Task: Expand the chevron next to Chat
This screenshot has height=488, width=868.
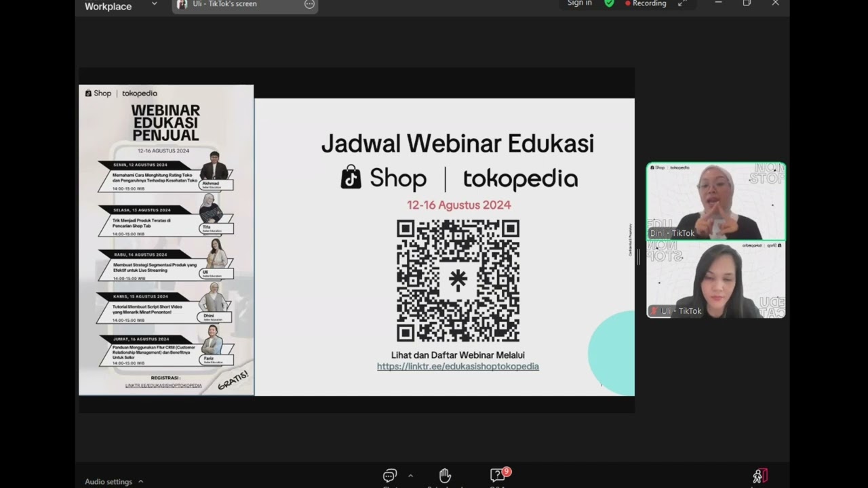Action: tap(410, 476)
